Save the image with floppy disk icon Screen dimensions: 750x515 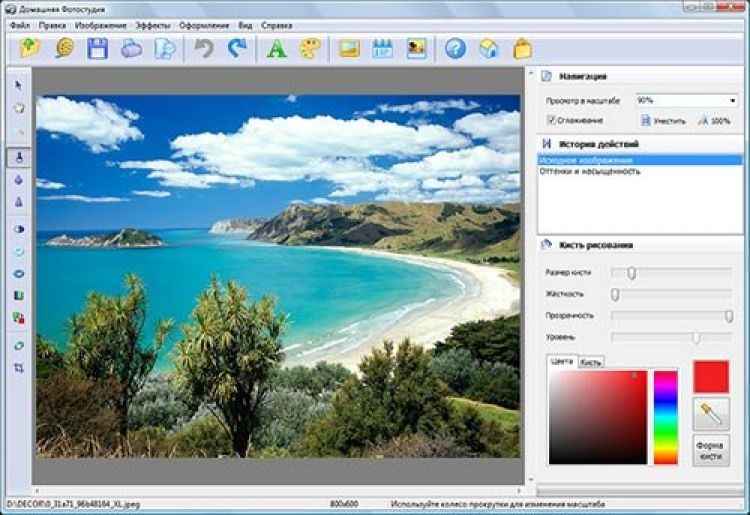click(x=98, y=48)
